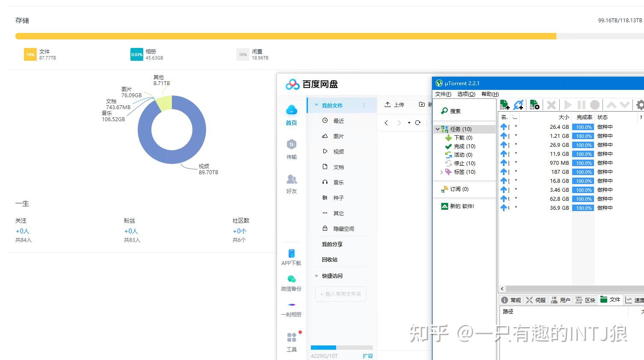Screen dimensions: 644x360
Task: Select the 其它 category in Baidu Netdisk
Action: [x=338, y=213]
